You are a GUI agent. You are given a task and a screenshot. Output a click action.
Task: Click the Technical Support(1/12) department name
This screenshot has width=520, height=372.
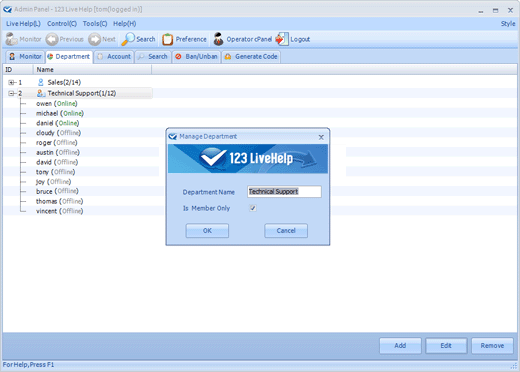82,93
